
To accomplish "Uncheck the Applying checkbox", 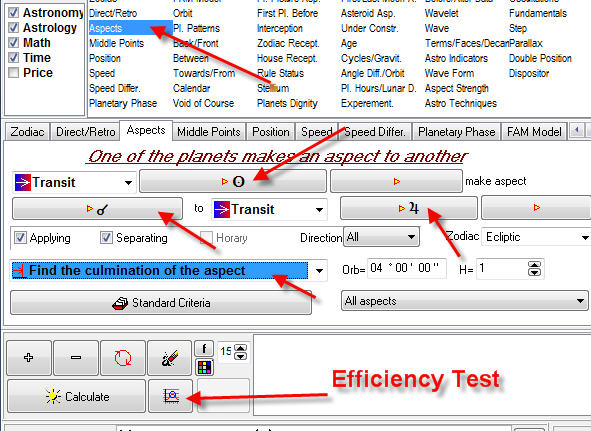I will pyautogui.click(x=20, y=238).
